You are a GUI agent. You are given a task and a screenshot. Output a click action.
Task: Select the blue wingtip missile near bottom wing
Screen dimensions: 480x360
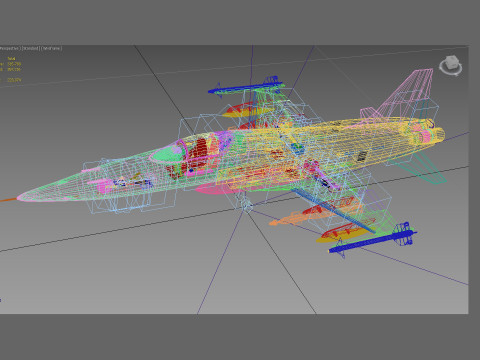[x=372, y=241]
